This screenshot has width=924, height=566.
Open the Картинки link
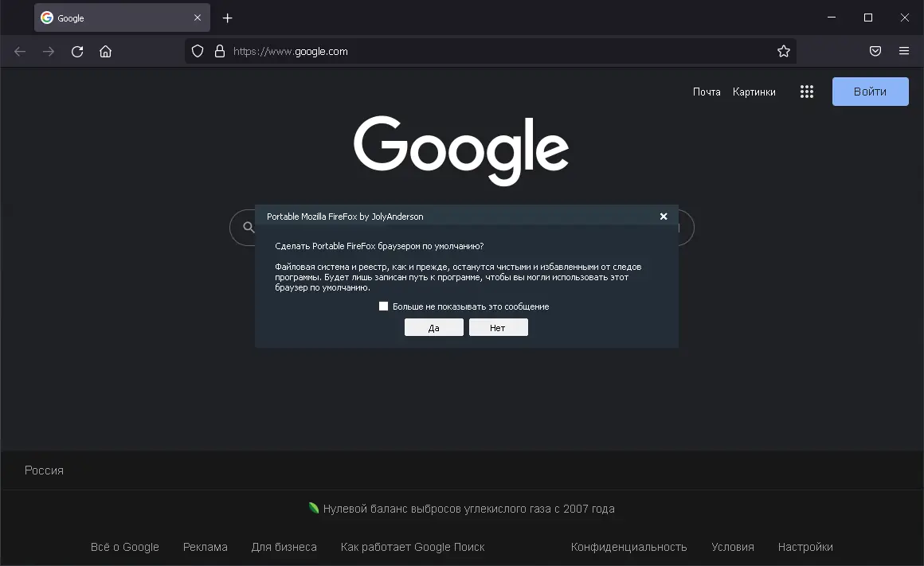(x=754, y=92)
